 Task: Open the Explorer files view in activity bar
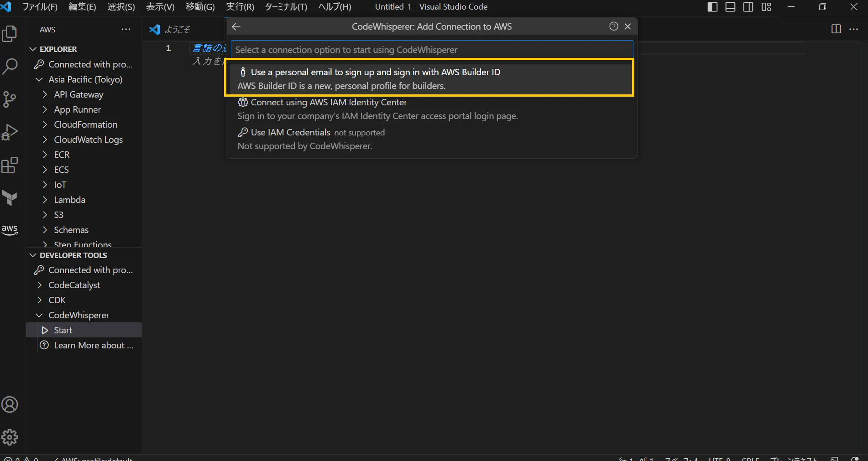[x=10, y=34]
